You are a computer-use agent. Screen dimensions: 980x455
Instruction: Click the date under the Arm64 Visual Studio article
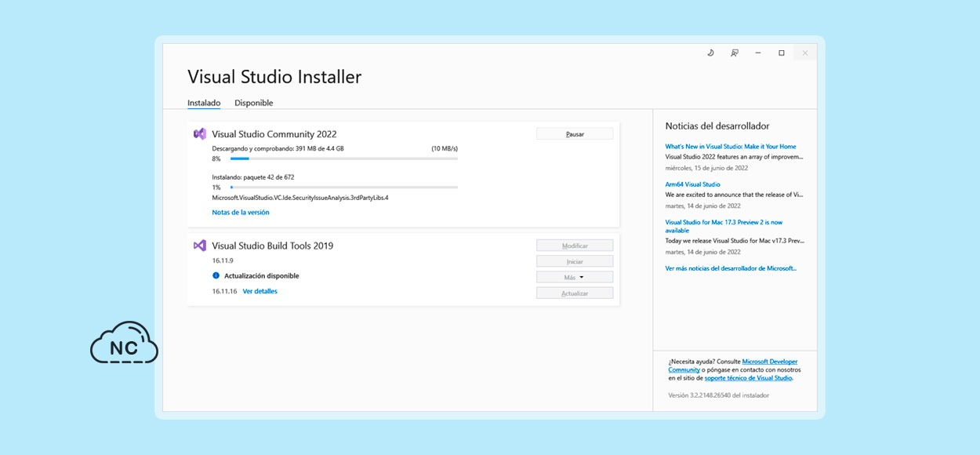tap(703, 206)
